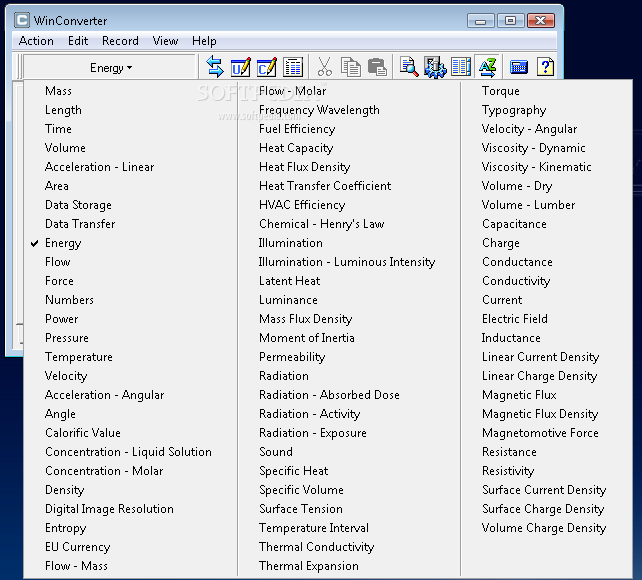Click the copy pages icon
642x580 pixels.
click(x=350, y=67)
